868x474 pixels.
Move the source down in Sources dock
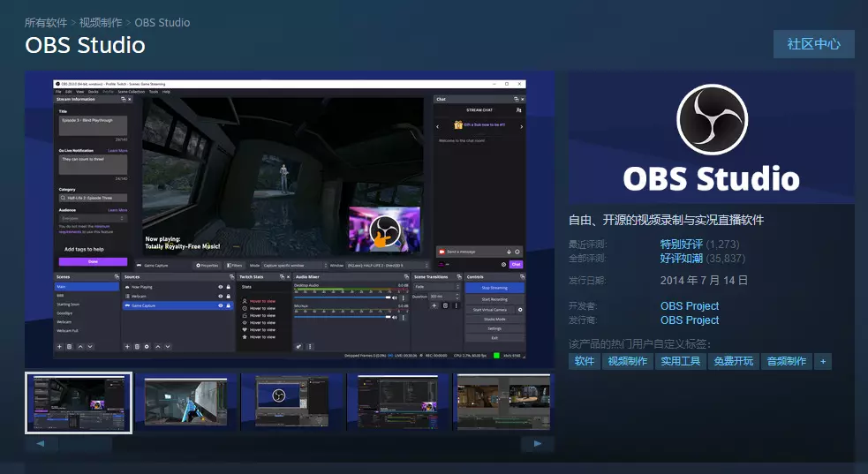click(x=167, y=347)
